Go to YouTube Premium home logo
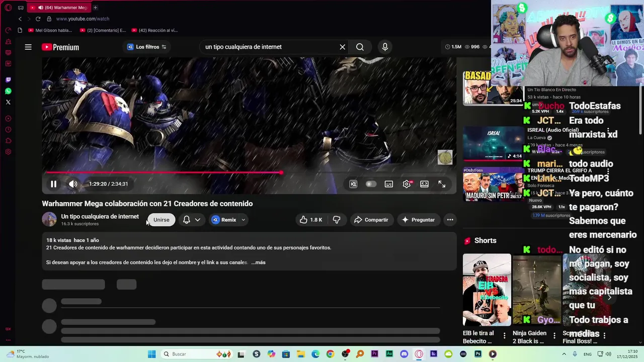Screen dimensions: 644x362 pyautogui.click(x=60, y=47)
